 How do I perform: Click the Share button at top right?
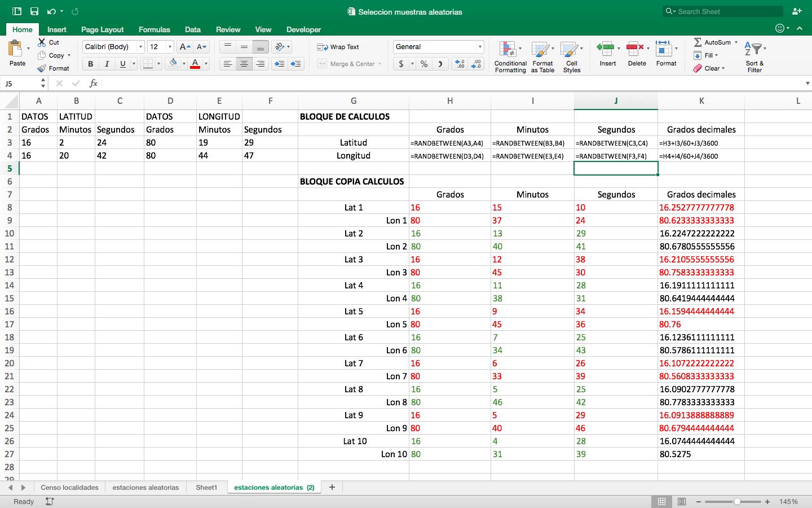click(797, 11)
